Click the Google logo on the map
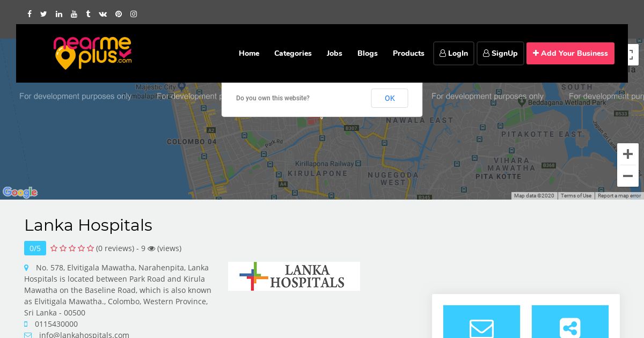The height and width of the screenshot is (338, 644). tap(20, 192)
